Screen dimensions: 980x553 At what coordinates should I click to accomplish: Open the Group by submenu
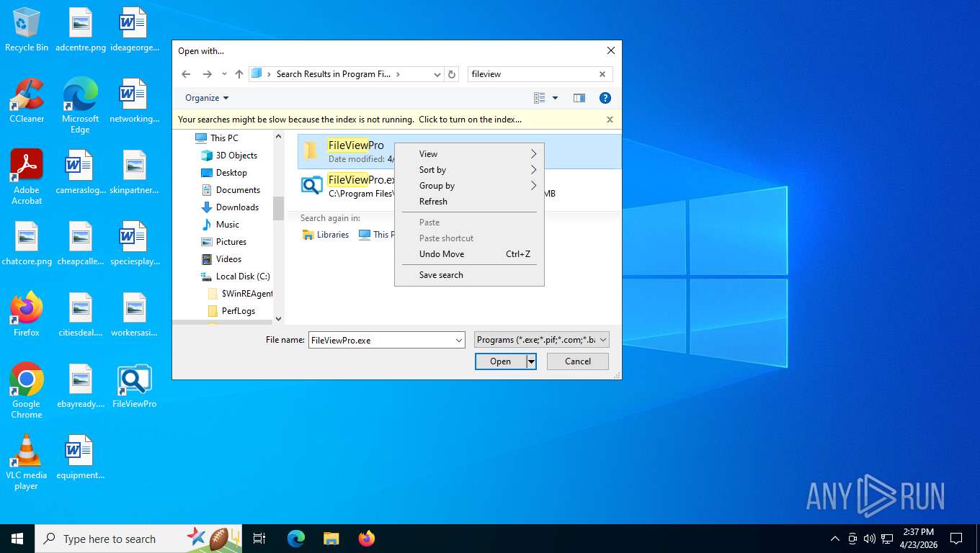(469, 186)
